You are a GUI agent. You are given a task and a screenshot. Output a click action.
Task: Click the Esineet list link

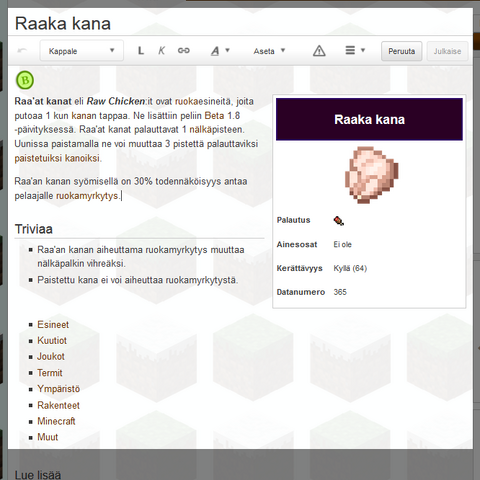[x=53, y=325]
